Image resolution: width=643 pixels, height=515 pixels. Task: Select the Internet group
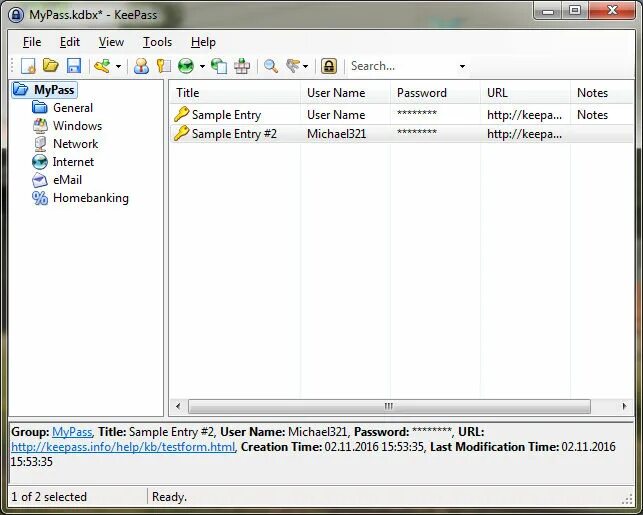tap(73, 162)
